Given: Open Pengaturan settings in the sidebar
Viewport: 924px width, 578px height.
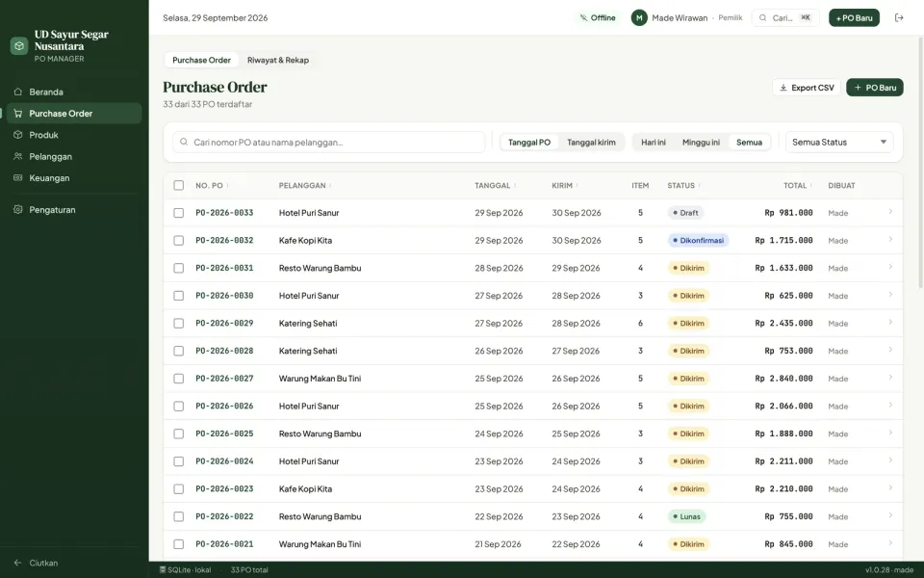Looking at the screenshot, I should click(x=74, y=209).
